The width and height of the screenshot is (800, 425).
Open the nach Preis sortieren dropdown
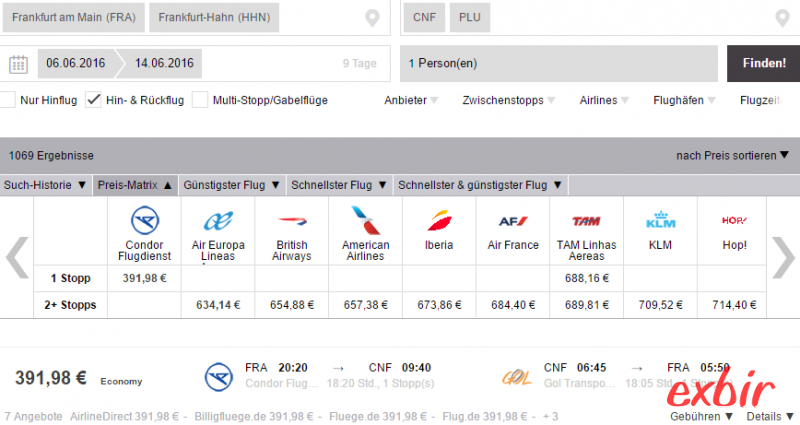point(732,156)
